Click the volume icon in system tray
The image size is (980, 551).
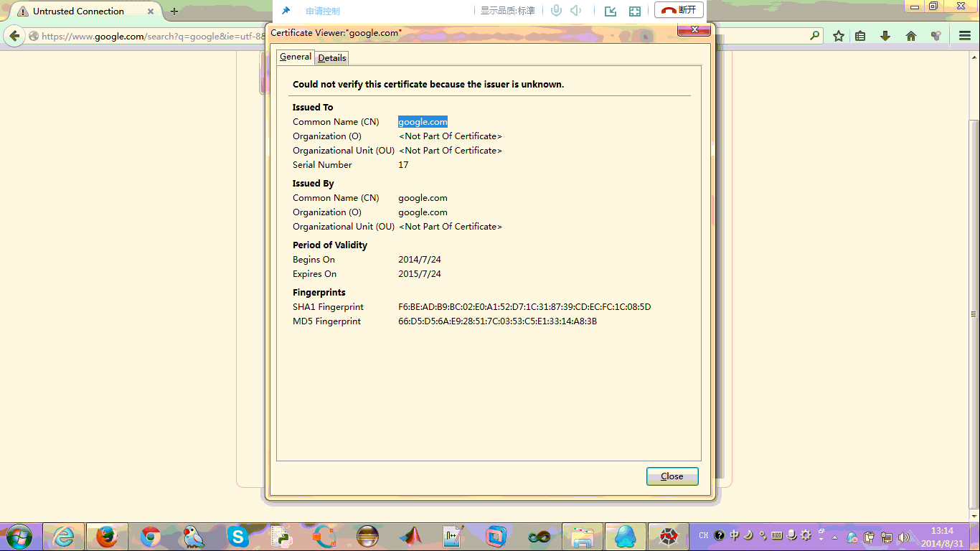(x=903, y=537)
